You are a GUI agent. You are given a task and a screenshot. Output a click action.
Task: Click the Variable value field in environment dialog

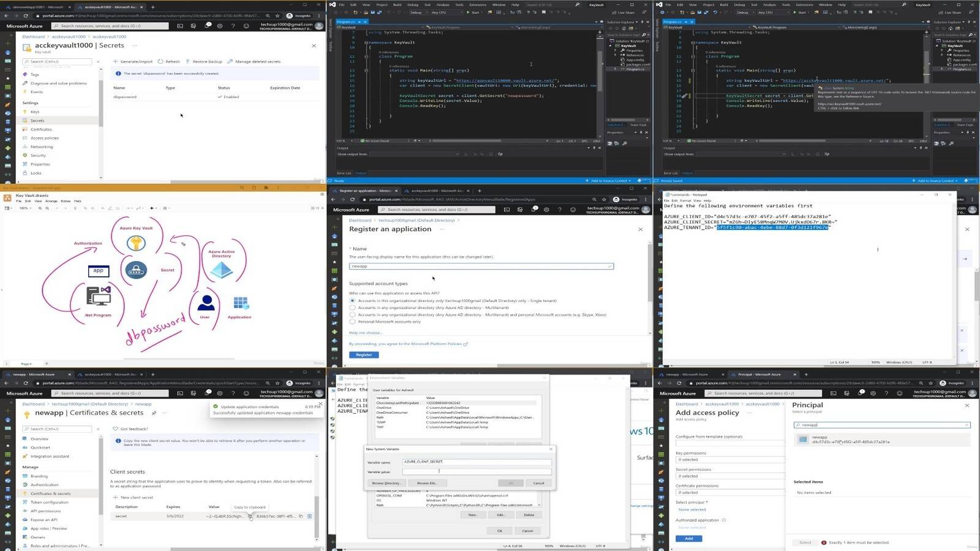coord(477,471)
